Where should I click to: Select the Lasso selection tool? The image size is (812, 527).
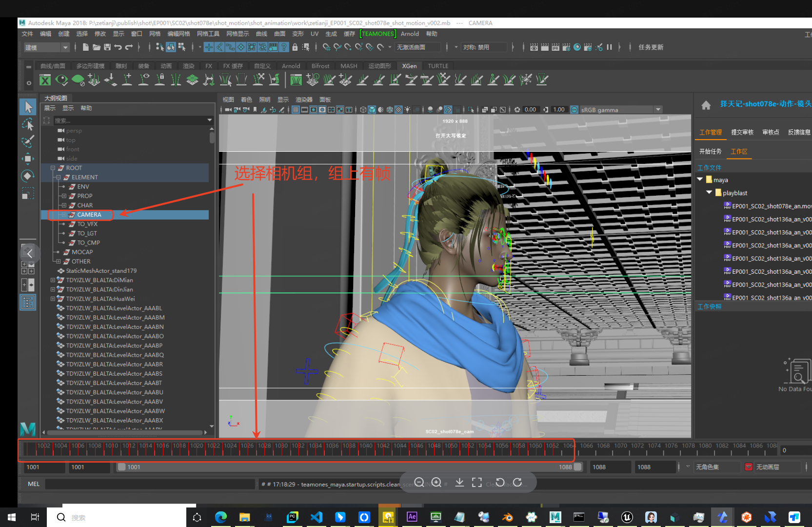[x=28, y=124]
